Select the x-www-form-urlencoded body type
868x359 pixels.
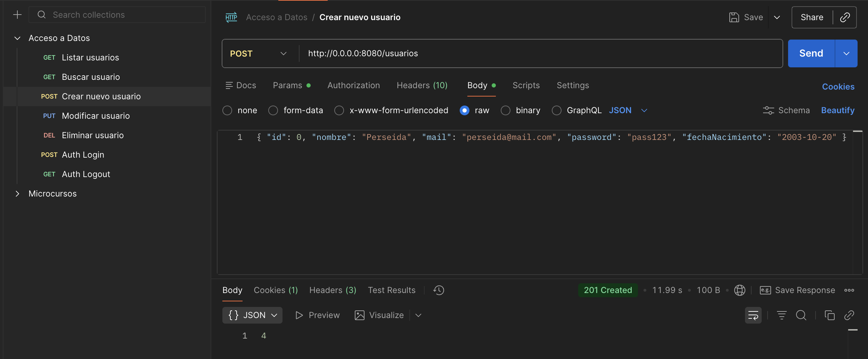click(339, 110)
